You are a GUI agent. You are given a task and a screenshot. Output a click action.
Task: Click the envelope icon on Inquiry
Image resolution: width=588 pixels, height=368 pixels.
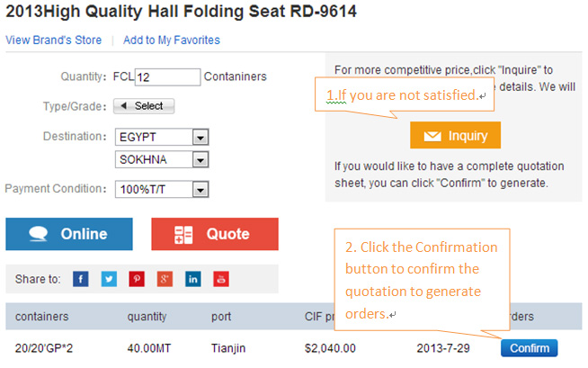tap(432, 136)
